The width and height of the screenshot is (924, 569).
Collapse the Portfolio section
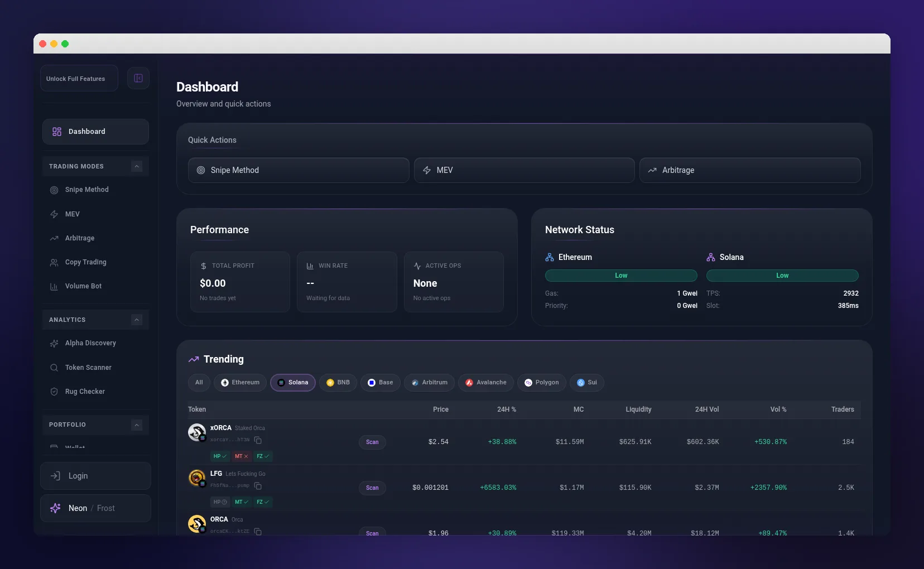point(137,425)
